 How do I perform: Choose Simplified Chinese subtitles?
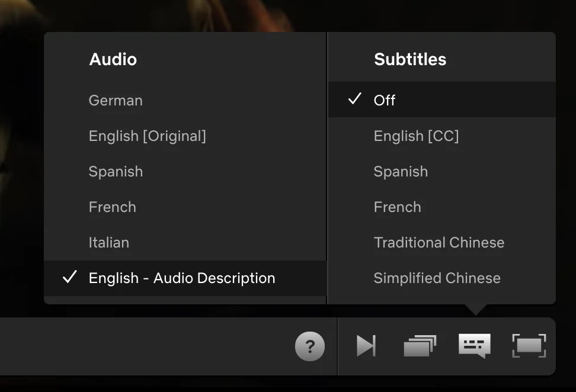pyautogui.click(x=437, y=278)
